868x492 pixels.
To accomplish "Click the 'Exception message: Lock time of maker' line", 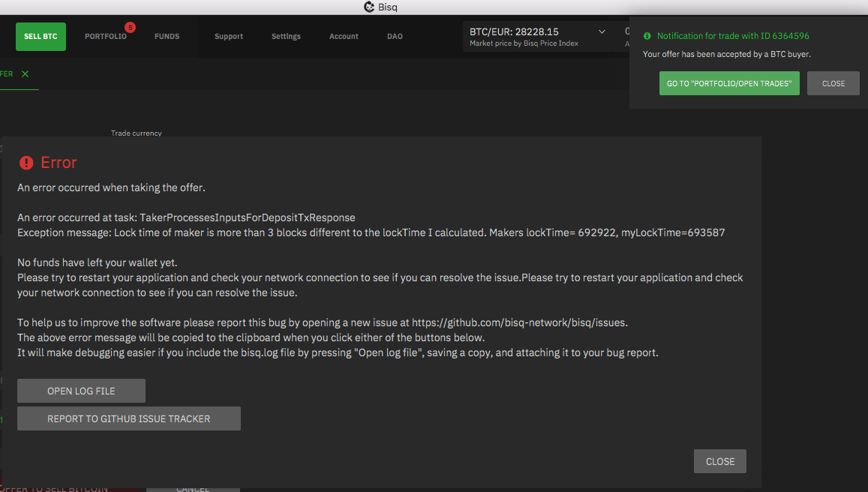I will (x=371, y=232).
